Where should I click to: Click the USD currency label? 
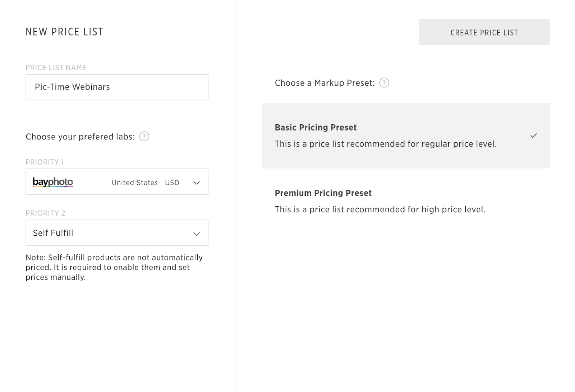click(172, 183)
